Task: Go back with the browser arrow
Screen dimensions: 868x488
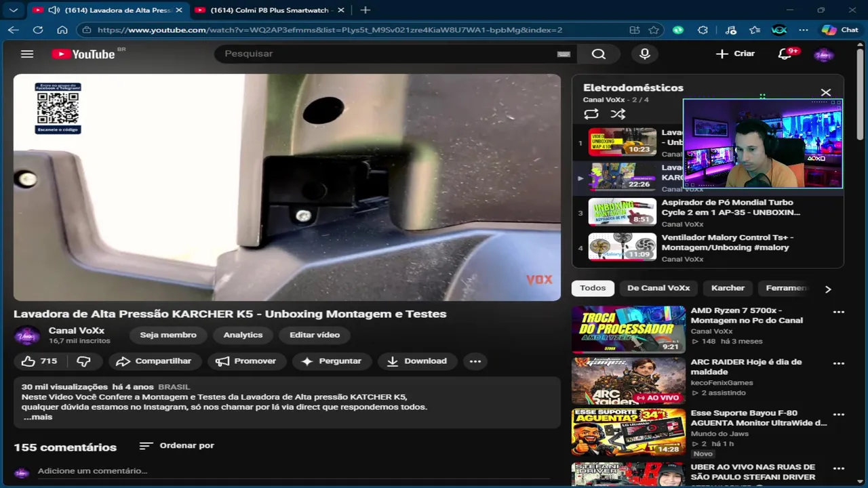Action: click(x=14, y=30)
